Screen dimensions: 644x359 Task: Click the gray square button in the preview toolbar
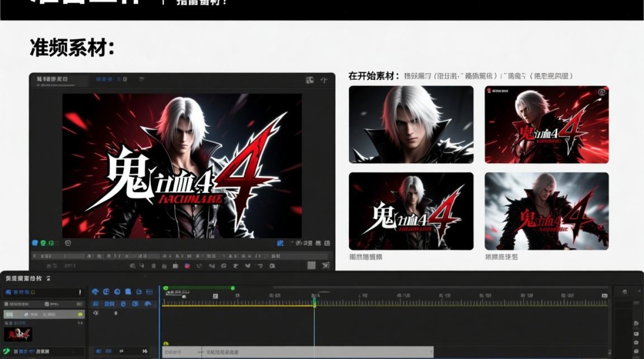coord(311,265)
